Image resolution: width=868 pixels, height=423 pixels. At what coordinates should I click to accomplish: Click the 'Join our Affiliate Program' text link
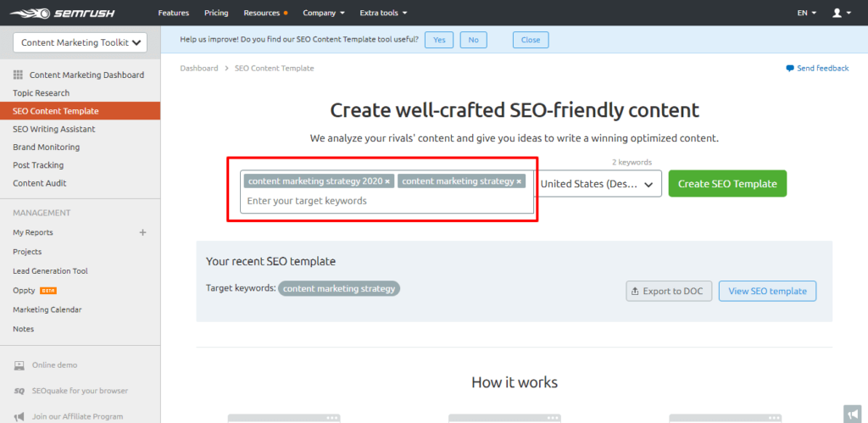(77, 416)
